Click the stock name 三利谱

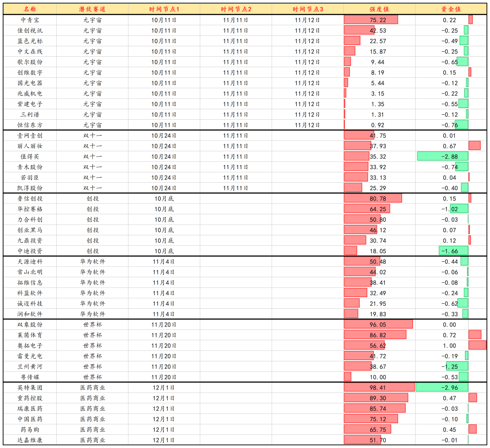[29, 115]
